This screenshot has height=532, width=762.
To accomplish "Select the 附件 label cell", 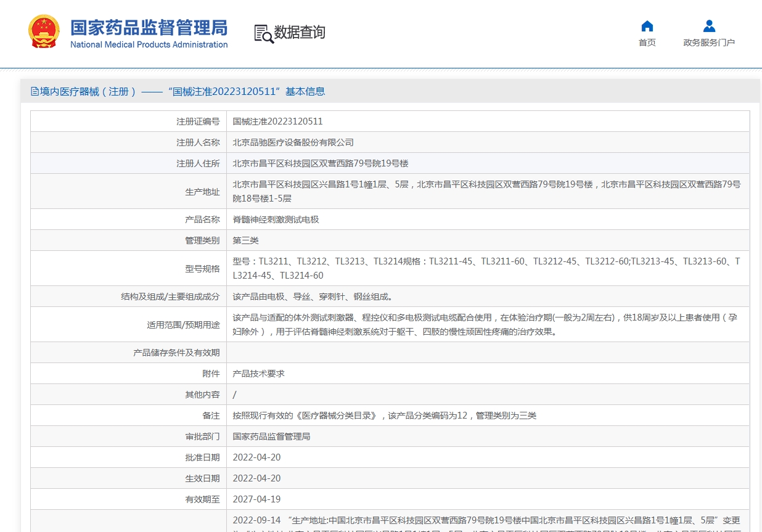I will (x=128, y=374).
